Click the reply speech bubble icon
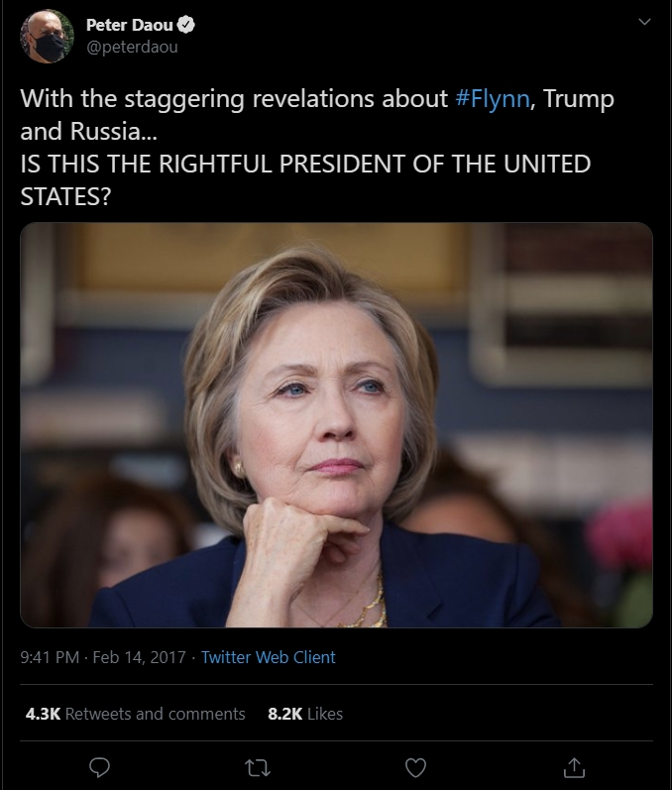 (99, 768)
